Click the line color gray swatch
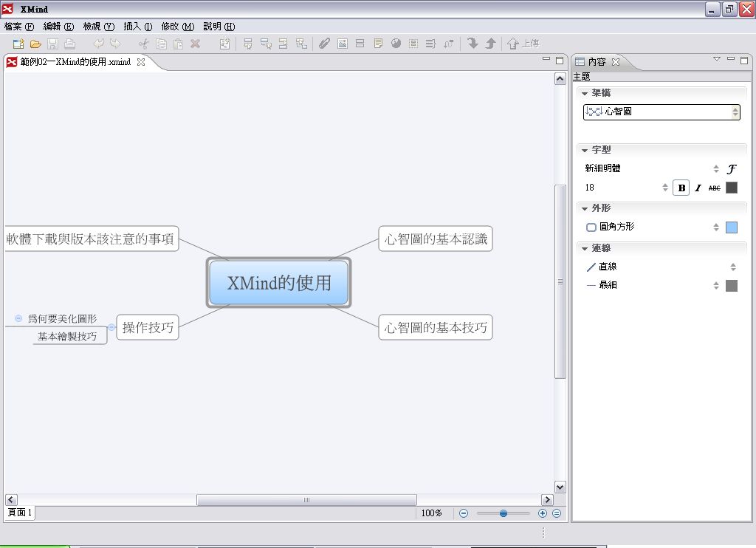Viewport: 756px width, 548px height. (732, 286)
